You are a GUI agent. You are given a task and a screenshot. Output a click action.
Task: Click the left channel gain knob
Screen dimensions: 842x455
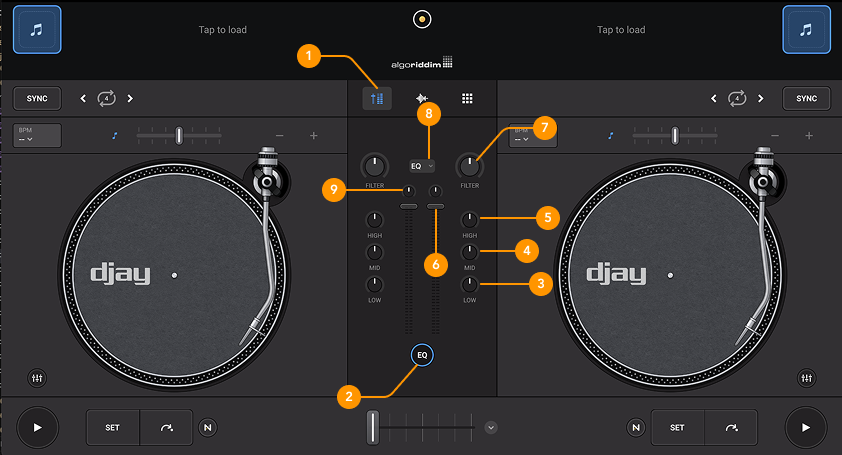[409, 191]
